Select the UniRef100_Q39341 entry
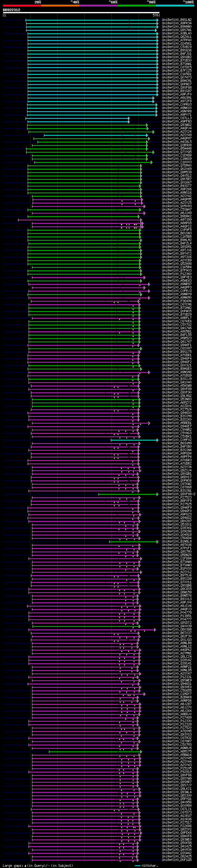197x868 pixels. click(x=177, y=528)
